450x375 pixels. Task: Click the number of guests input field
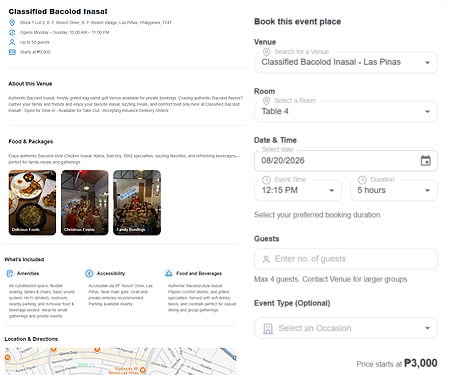(x=346, y=259)
